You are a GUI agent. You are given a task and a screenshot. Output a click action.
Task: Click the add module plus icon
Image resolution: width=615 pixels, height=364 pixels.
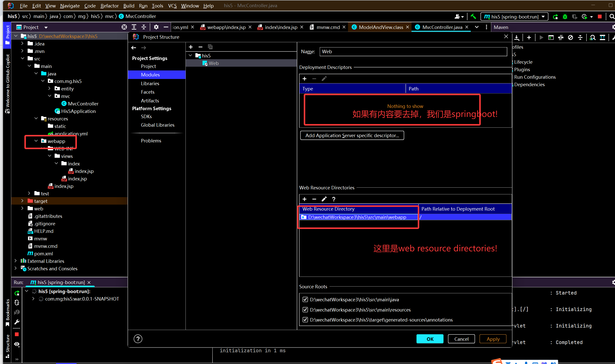191,47
